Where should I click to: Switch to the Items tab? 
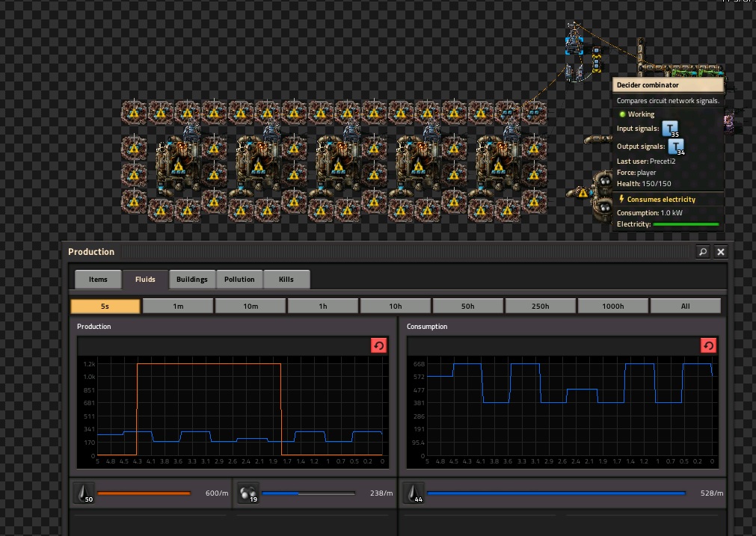(98, 280)
